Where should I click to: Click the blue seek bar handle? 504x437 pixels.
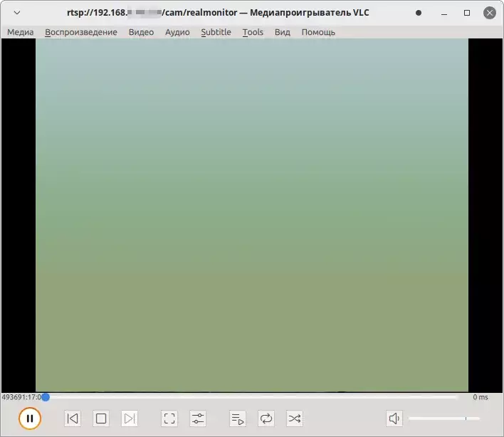(46, 397)
